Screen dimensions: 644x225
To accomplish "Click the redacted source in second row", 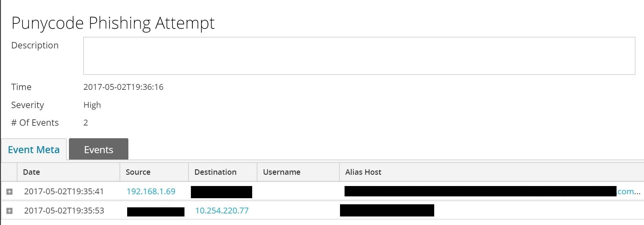I will 156,212.
